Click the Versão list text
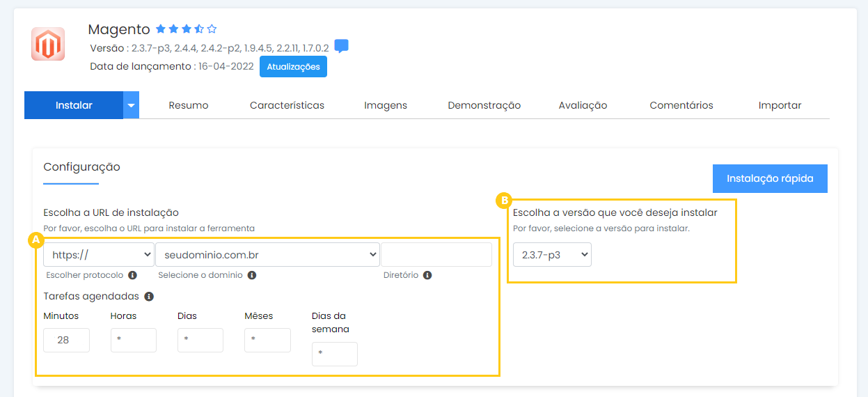Image resolution: width=868 pixels, height=397 pixels. point(210,49)
